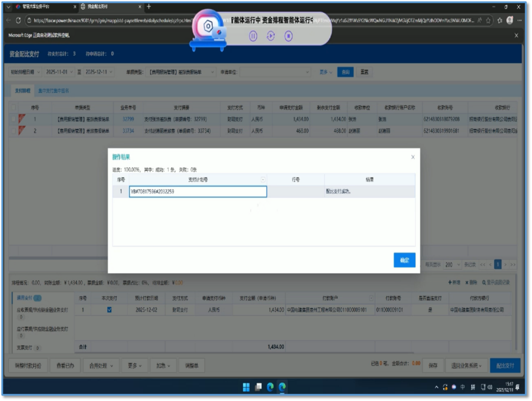
Task: Tick the checkbox for row 2 (33734)
Action: pos(14,131)
